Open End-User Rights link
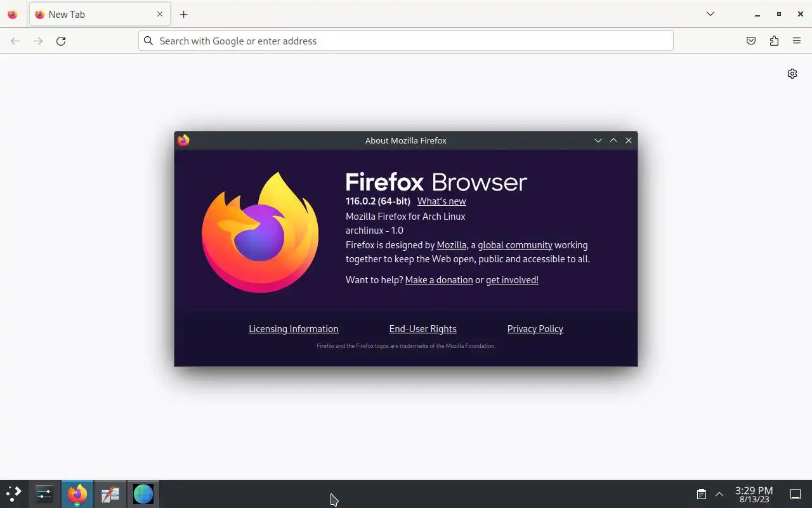 click(x=423, y=329)
